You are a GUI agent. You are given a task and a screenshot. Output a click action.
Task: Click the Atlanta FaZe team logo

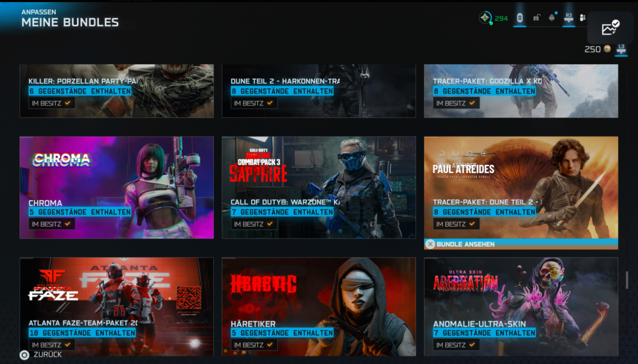click(x=53, y=286)
